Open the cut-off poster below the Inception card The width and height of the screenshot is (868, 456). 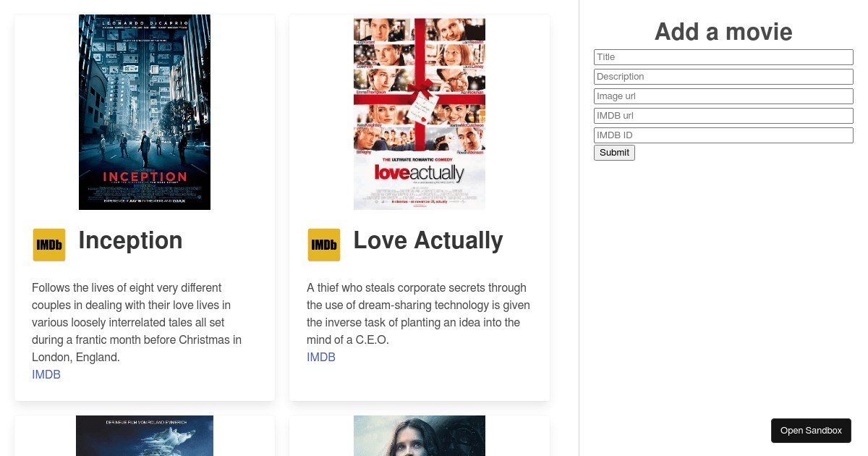tap(145, 436)
